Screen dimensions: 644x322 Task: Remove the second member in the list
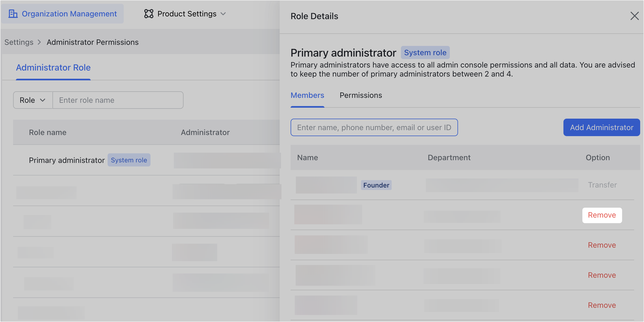[602, 215]
